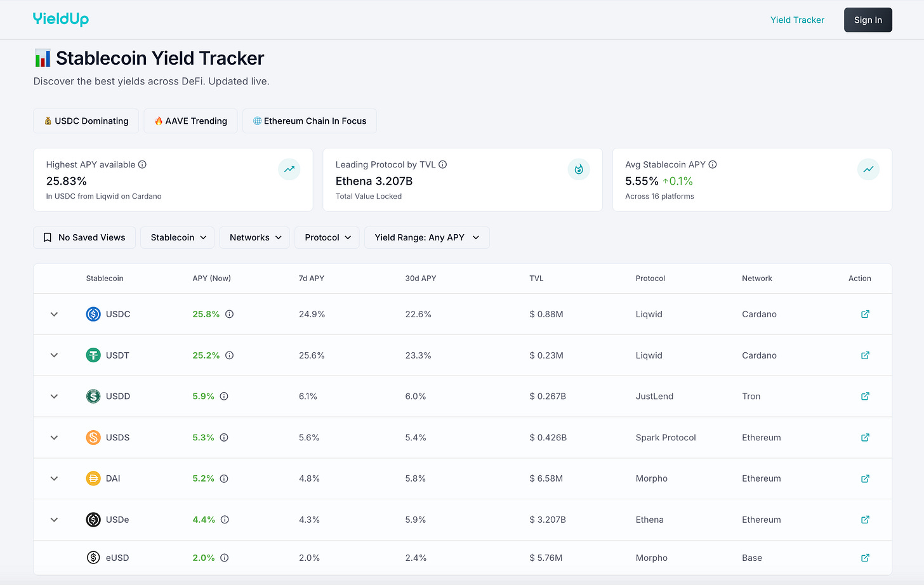
Task: Open the Networks filter dropdown
Action: click(x=254, y=237)
